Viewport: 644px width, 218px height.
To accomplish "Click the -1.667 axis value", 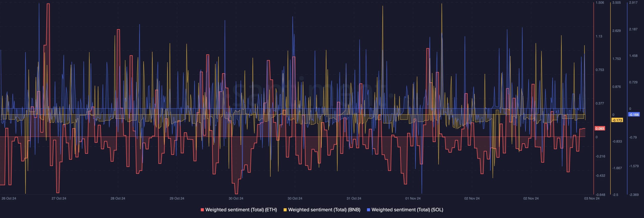I will [617, 168].
